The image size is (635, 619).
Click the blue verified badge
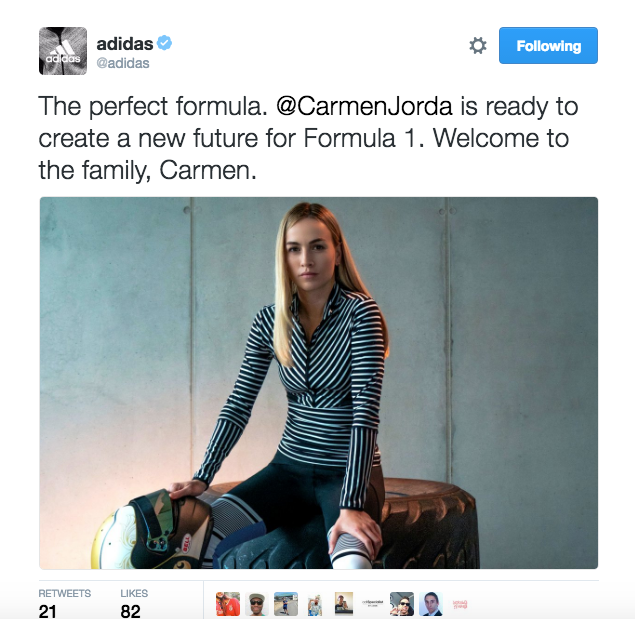point(164,43)
